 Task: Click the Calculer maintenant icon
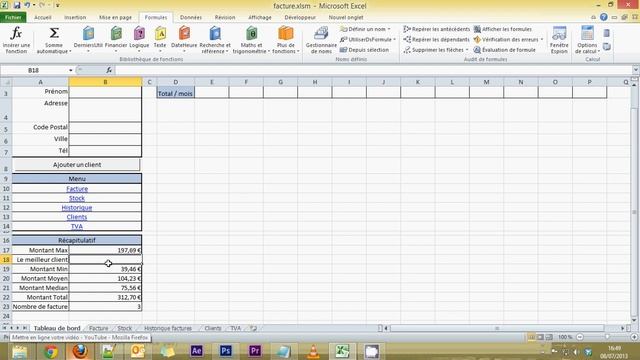(x=607, y=33)
